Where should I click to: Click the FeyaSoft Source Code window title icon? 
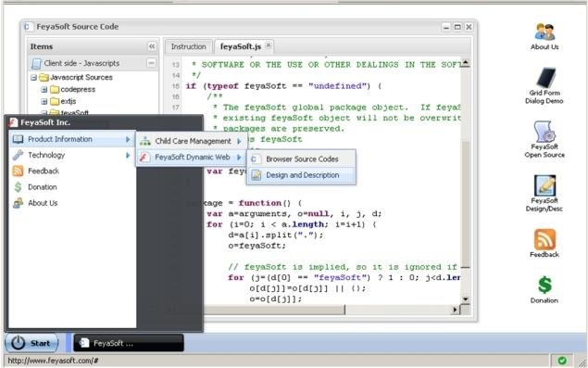tap(28, 27)
